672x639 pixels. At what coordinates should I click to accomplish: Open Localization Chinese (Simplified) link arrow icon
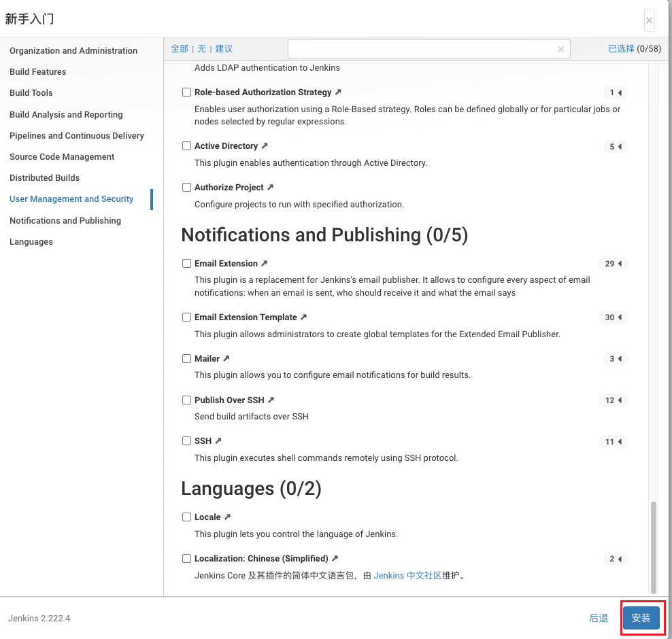coord(335,559)
